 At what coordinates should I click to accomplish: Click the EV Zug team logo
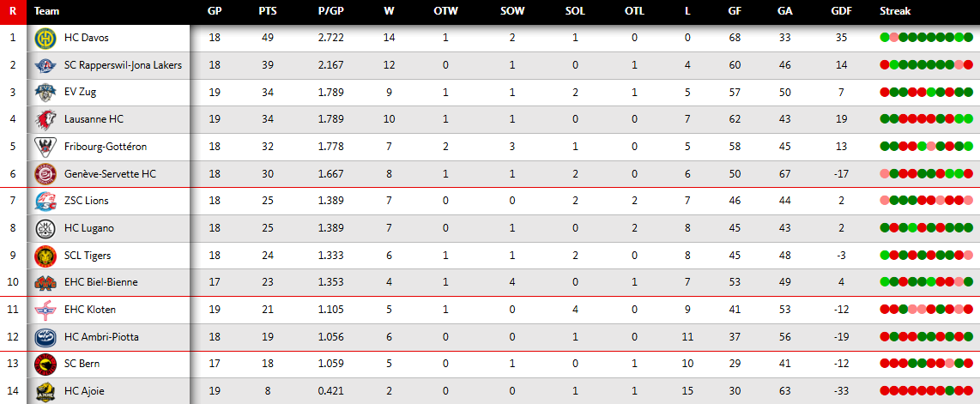pyautogui.click(x=45, y=93)
